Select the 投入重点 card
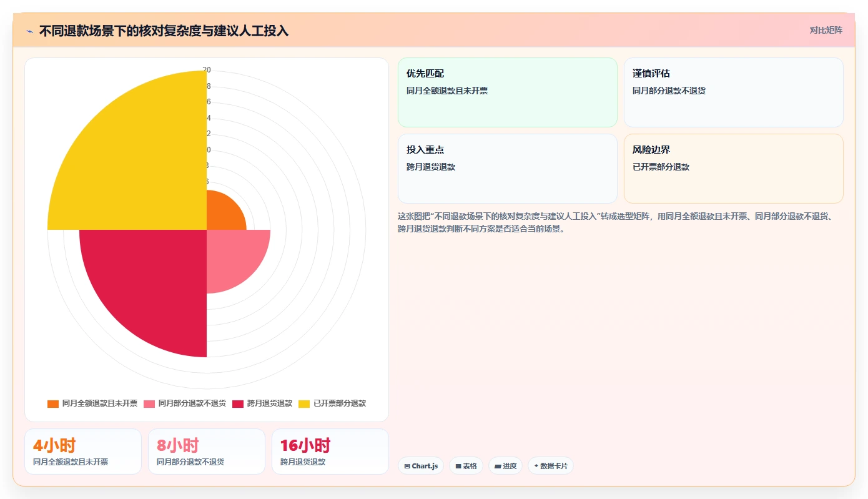Viewport: 868px width, 499px height. click(507, 169)
